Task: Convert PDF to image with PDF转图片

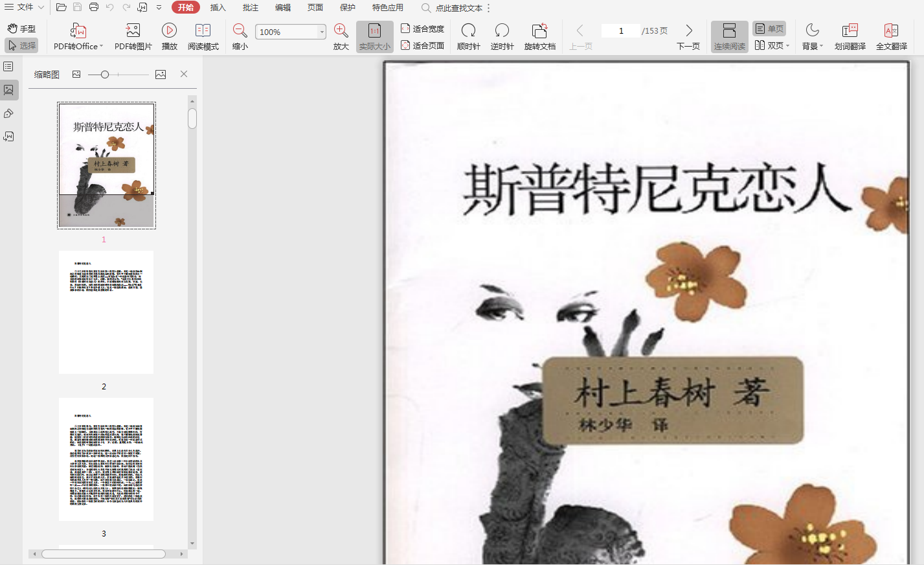Action: [133, 37]
